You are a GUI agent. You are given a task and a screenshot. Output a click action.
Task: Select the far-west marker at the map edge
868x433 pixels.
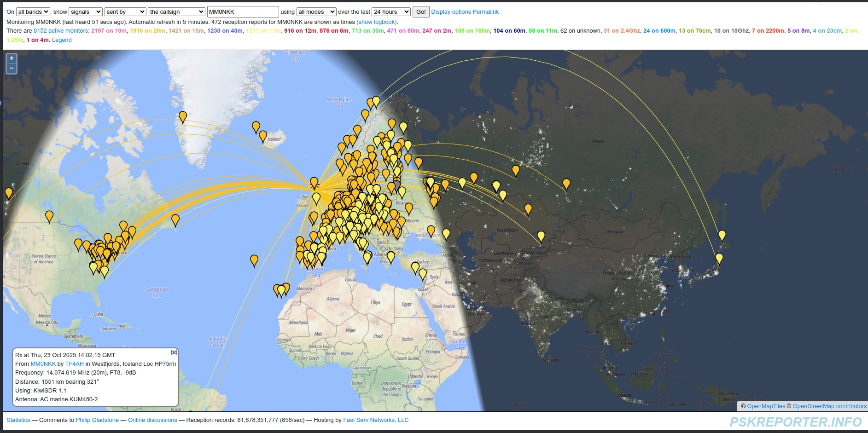click(x=8, y=193)
